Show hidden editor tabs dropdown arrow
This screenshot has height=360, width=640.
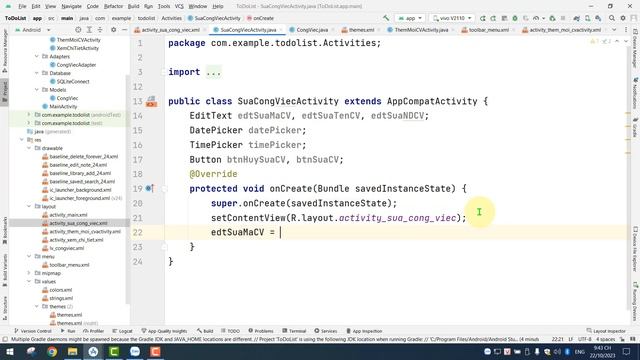614,30
